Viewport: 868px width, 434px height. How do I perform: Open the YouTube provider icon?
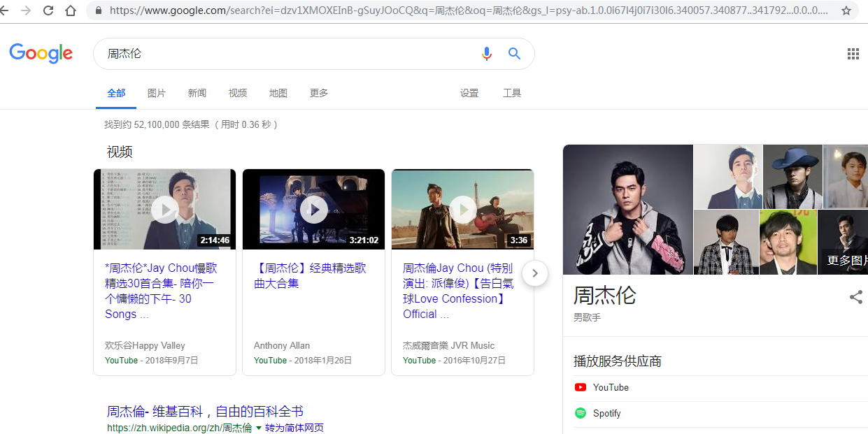[581, 387]
